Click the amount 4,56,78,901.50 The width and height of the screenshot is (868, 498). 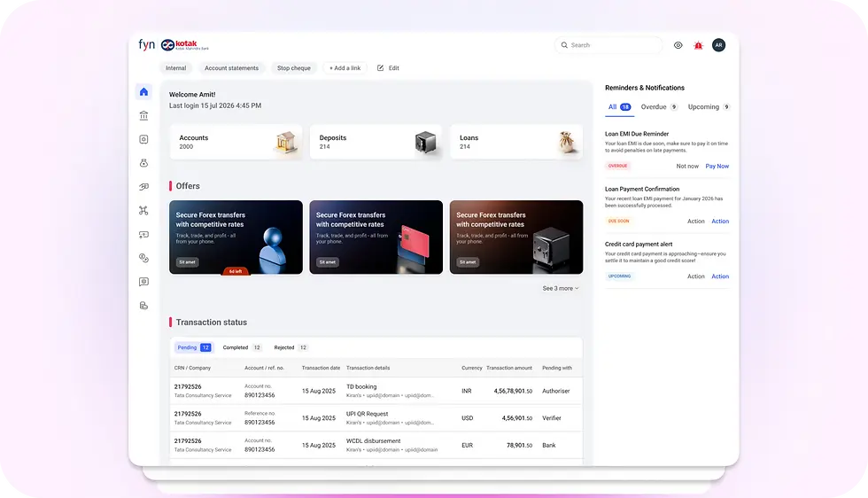[513, 391]
